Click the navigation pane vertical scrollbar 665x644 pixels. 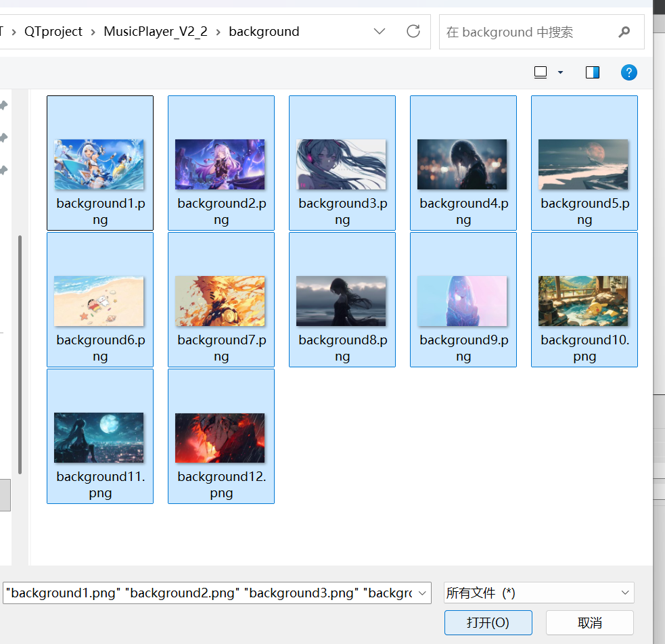click(x=20, y=354)
